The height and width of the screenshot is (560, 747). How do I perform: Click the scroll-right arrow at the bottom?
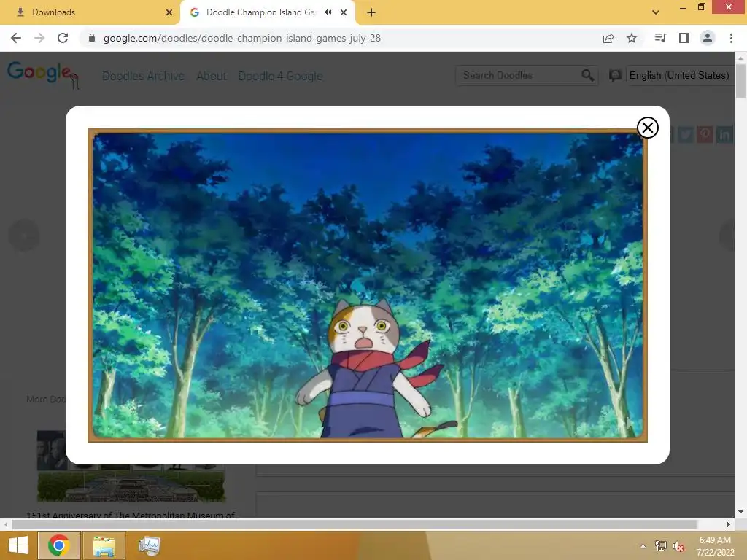tap(728, 524)
